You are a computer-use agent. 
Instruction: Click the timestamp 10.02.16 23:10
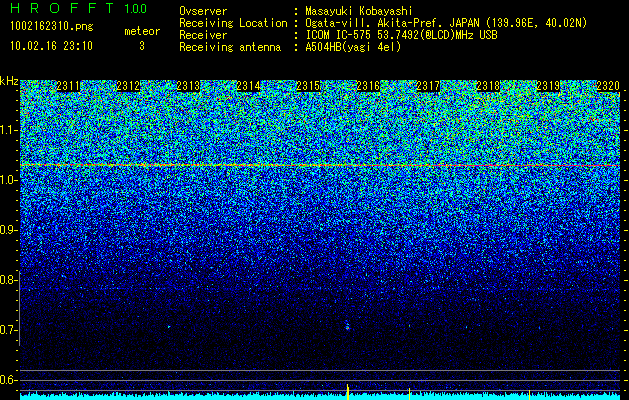point(51,45)
